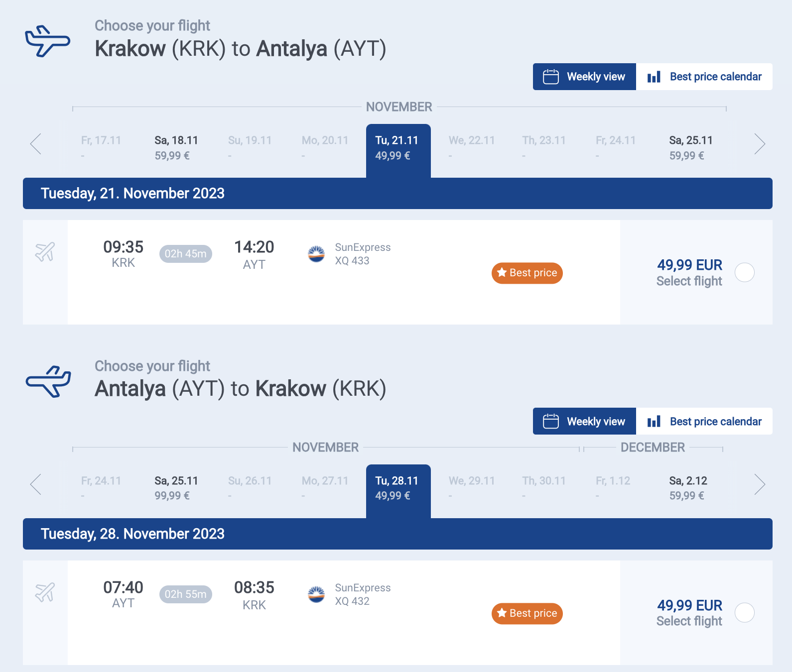The width and height of the screenshot is (792, 672).
Task: Show next return week with right chevron
Action: tap(760, 484)
